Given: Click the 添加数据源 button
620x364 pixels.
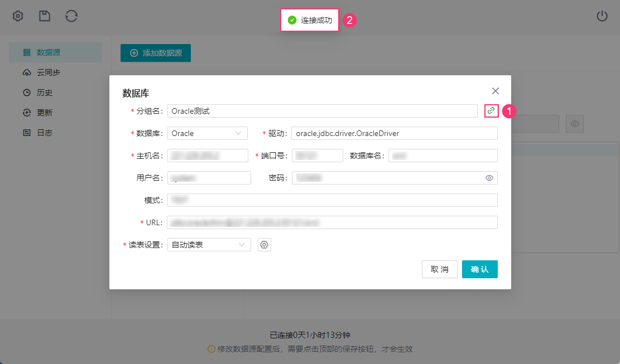Looking at the screenshot, I should pyautogui.click(x=156, y=53).
